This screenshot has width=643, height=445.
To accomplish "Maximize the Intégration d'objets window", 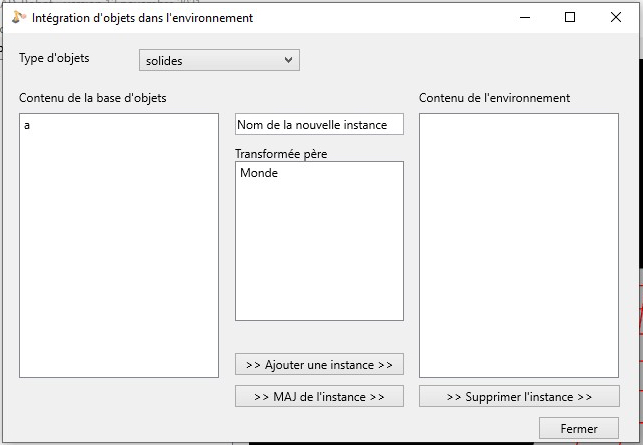I will coord(570,17).
